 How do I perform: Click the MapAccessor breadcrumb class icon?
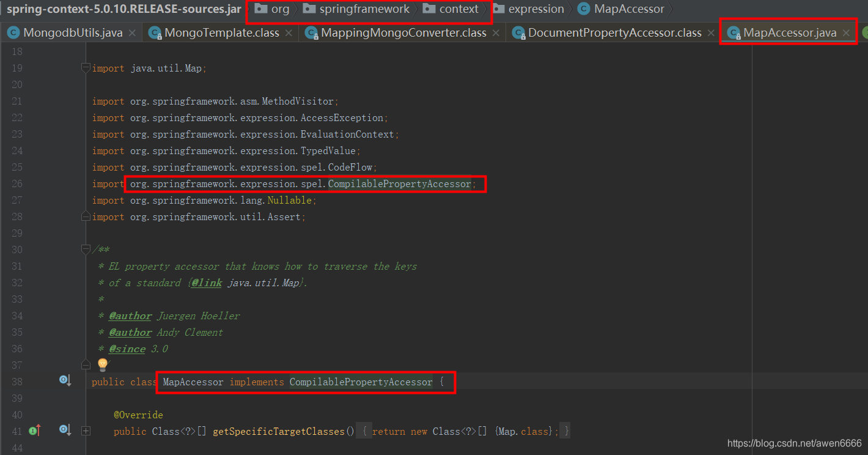point(584,9)
